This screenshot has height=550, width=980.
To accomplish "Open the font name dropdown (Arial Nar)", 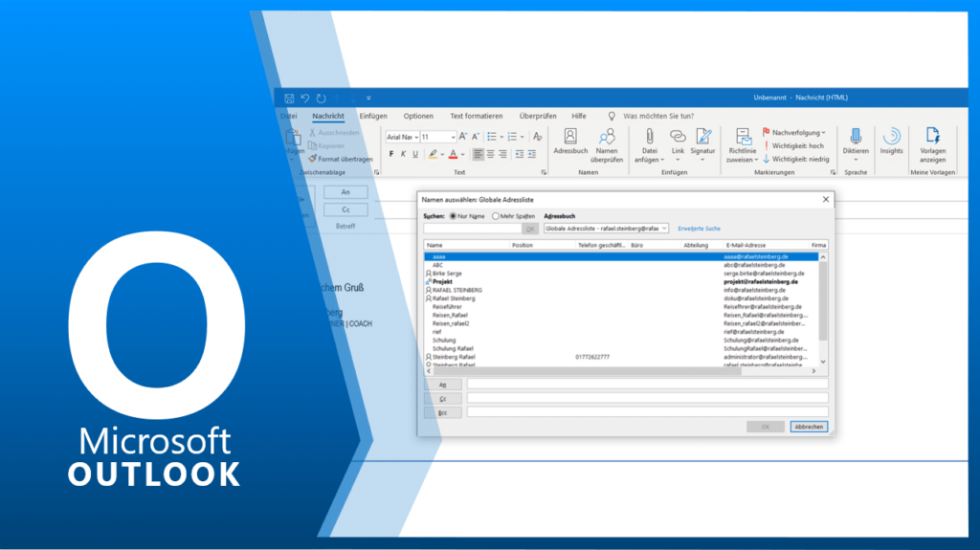I will coord(417,137).
